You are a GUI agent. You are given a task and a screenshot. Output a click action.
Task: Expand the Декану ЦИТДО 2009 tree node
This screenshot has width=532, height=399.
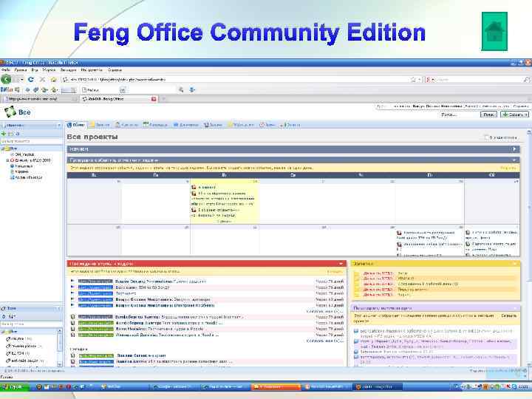point(7,160)
